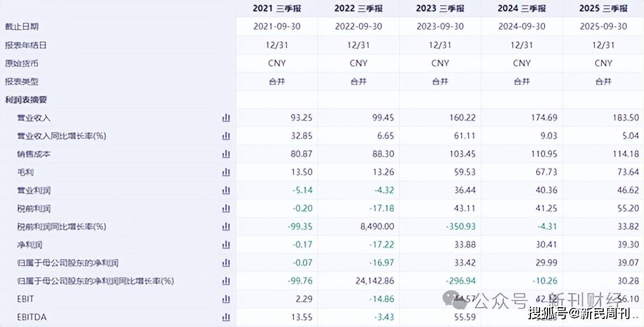
Task: Click the 2023 三季报 column header
Action: click(440, 9)
